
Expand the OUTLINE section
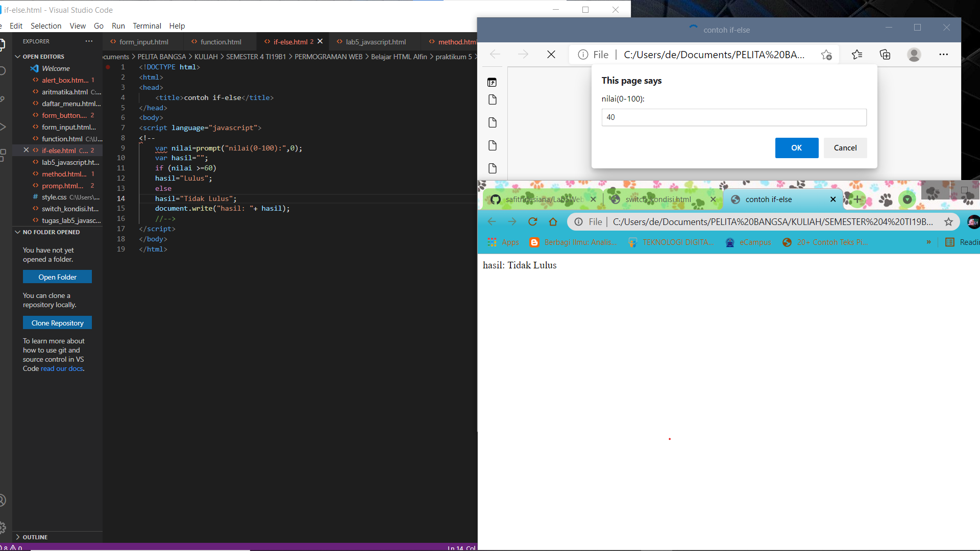click(36, 537)
